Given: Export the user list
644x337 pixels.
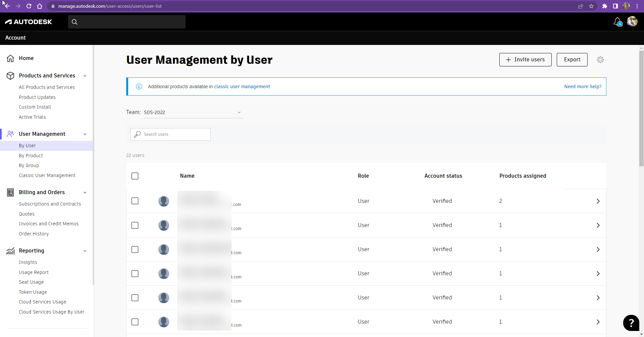Looking at the screenshot, I should point(572,60).
